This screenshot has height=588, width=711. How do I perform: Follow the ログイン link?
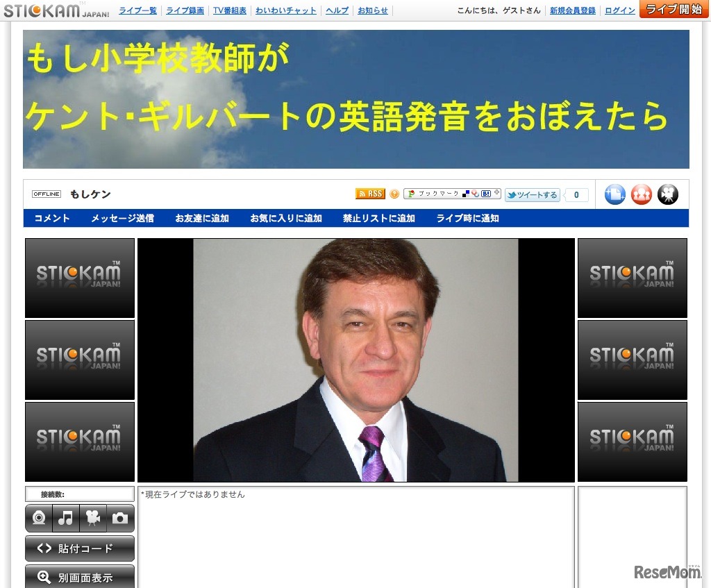pyautogui.click(x=619, y=10)
